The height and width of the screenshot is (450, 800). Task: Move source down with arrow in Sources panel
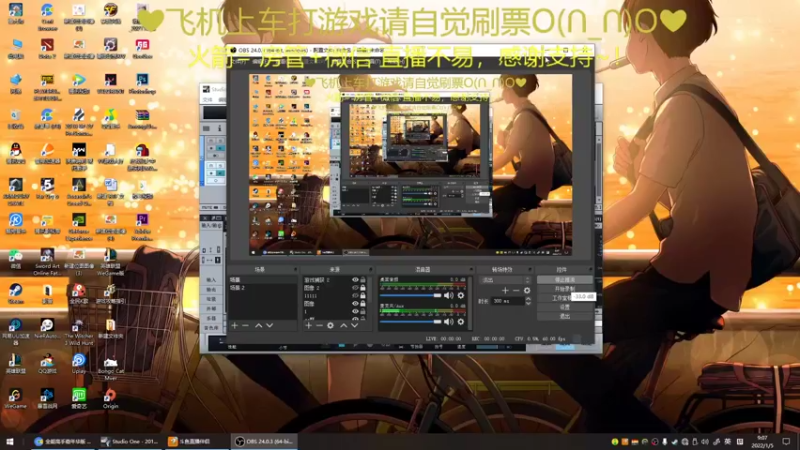354,326
